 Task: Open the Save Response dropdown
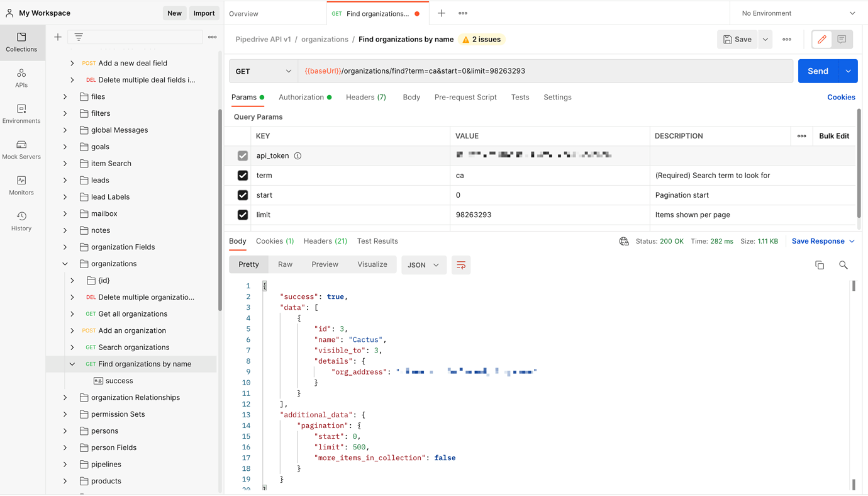pos(822,240)
